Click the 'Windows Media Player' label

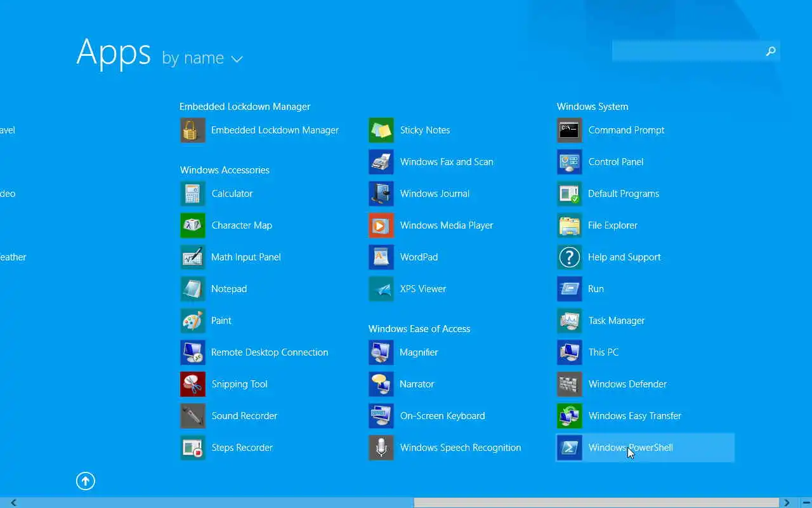pos(447,225)
